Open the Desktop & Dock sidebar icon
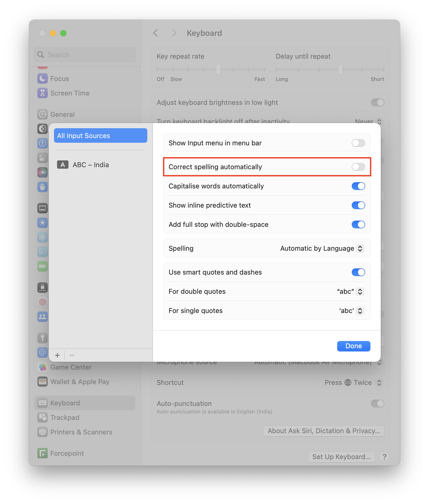429x504 pixels. click(43, 208)
